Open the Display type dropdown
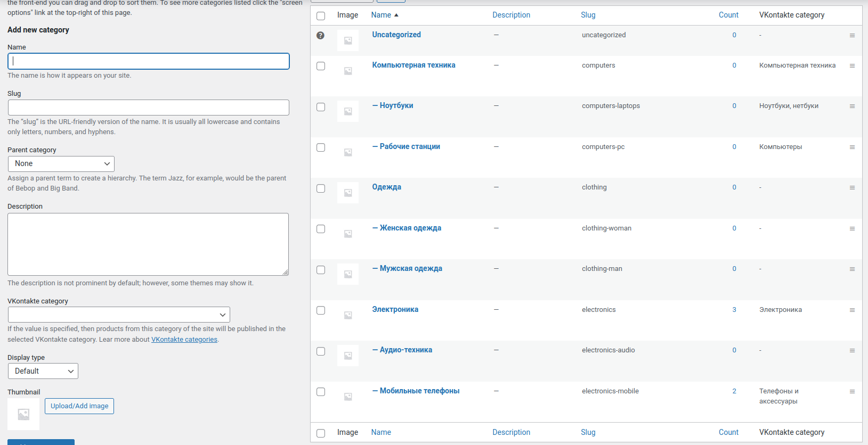This screenshot has height=445, width=868. pyautogui.click(x=43, y=371)
